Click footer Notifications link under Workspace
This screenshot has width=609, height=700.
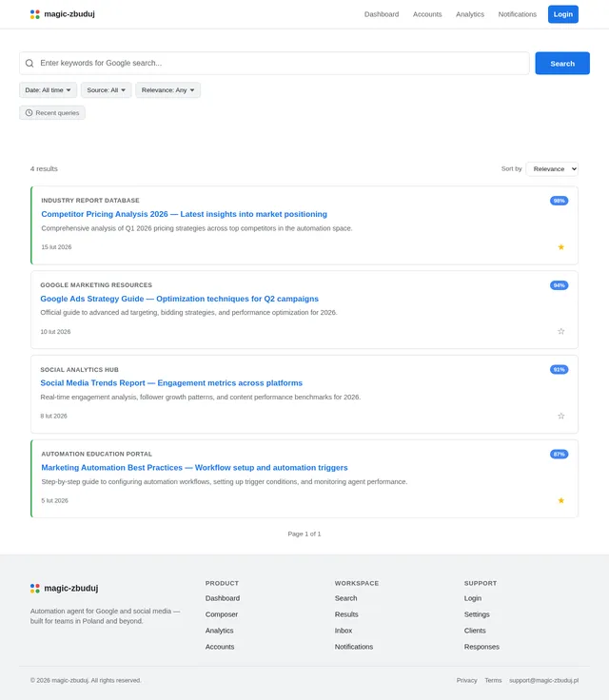pyautogui.click(x=354, y=647)
